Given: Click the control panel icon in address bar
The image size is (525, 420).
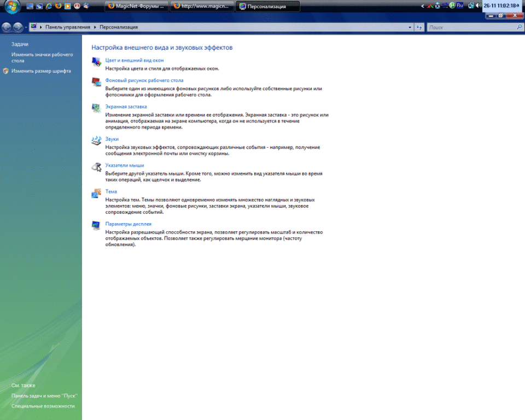Looking at the screenshot, I should (x=34, y=27).
